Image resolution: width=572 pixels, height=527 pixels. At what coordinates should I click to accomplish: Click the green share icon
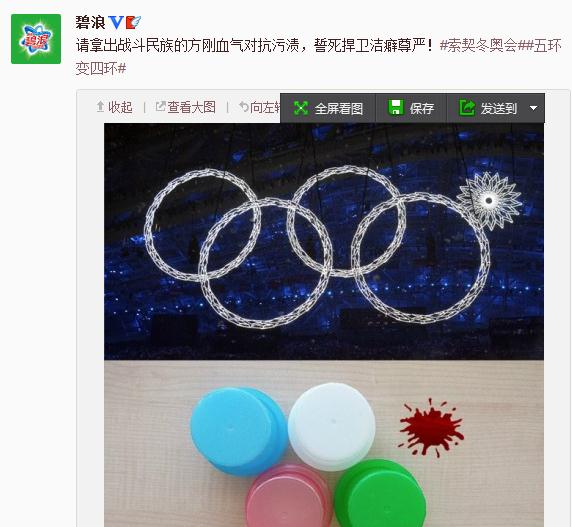[x=467, y=108]
